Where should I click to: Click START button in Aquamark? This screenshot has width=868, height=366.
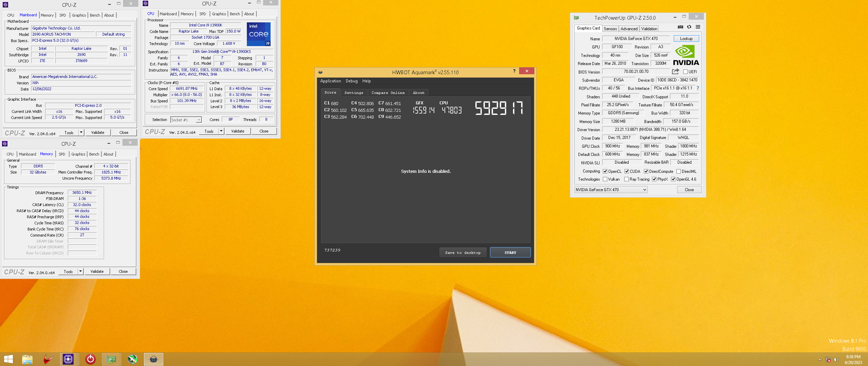pos(510,252)
